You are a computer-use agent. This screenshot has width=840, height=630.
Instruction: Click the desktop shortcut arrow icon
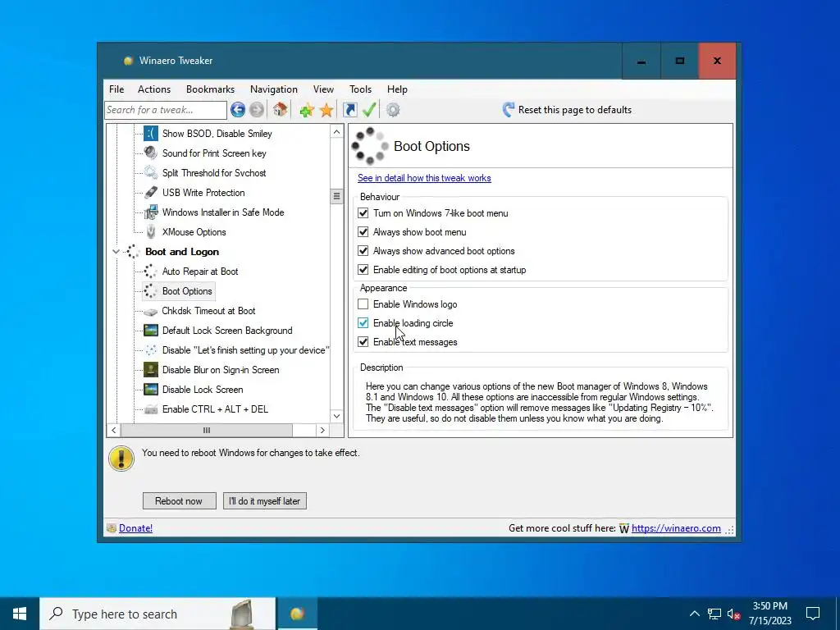point(349,110)
